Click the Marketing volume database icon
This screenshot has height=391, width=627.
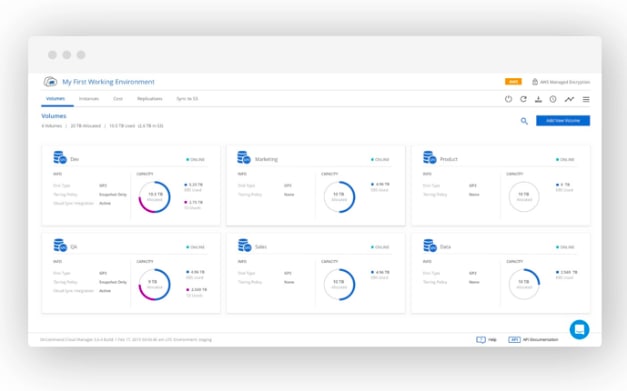(244, 158)
